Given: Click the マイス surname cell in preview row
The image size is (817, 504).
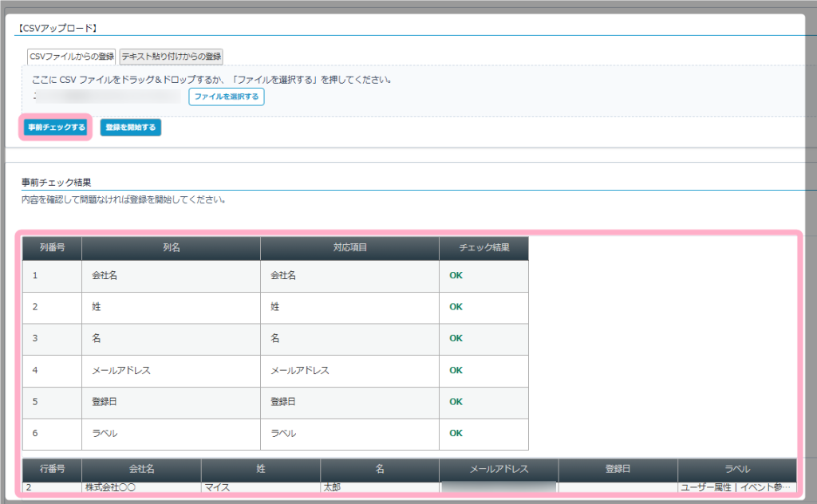Looking at the screenshot, I should [218, 487].
